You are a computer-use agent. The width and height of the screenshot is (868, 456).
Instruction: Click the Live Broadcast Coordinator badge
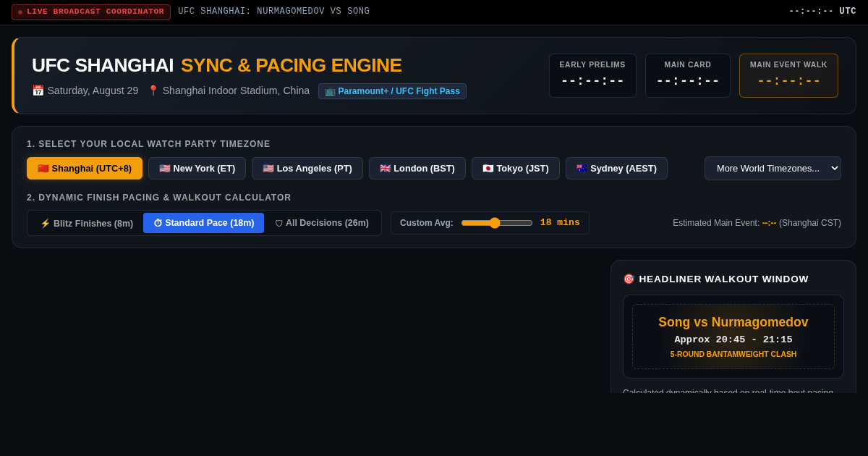tap(91, 12)
